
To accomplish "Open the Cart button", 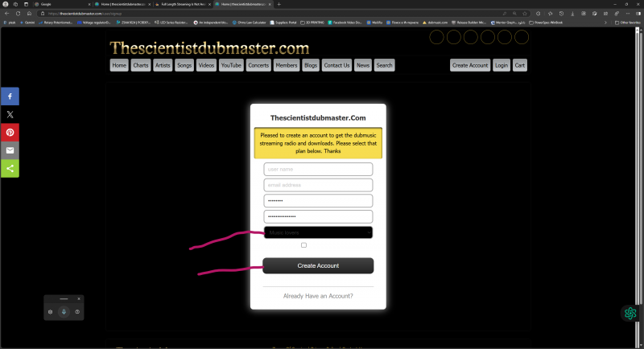I will [520, 65].
